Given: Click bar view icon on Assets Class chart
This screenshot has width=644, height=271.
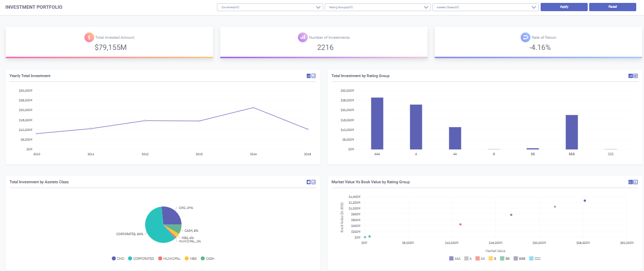Looking at the screenshot, I should point(314,182).
